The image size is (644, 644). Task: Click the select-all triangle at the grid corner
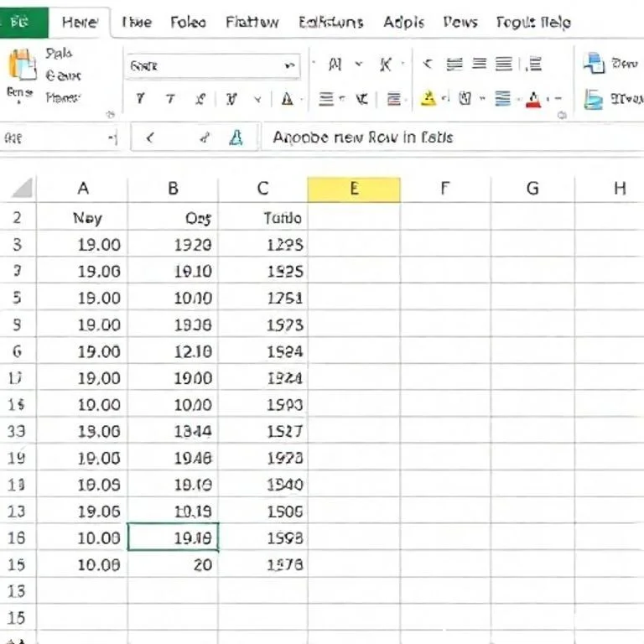[22, 188]
